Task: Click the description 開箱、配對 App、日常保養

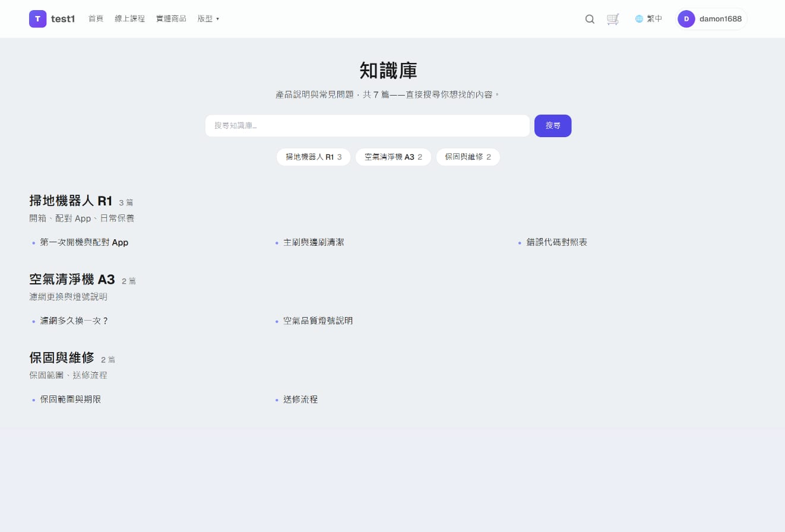Action: pos(82,218)
